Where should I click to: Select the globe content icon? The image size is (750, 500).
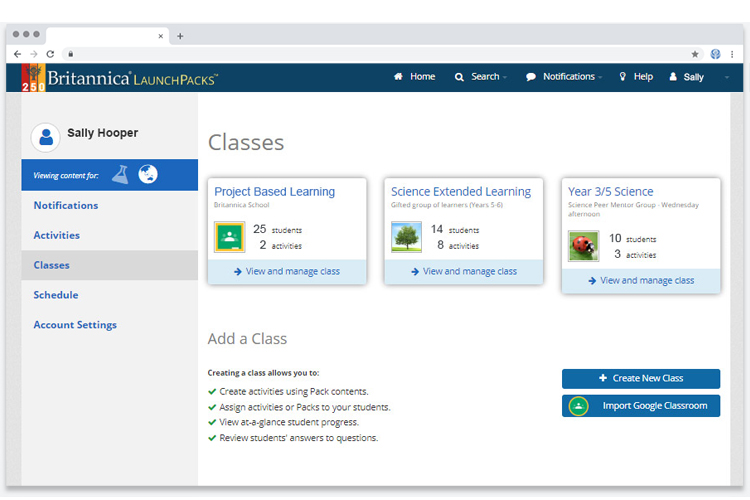(148, 174)
